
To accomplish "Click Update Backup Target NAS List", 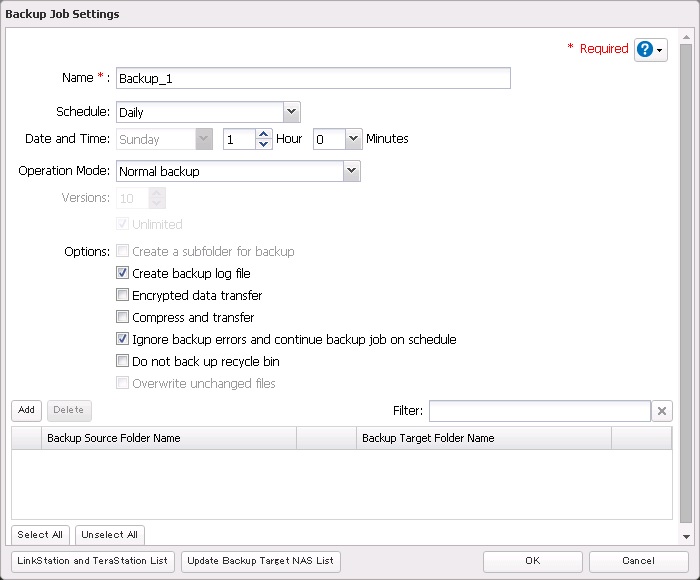I will (x=261, y=561).
